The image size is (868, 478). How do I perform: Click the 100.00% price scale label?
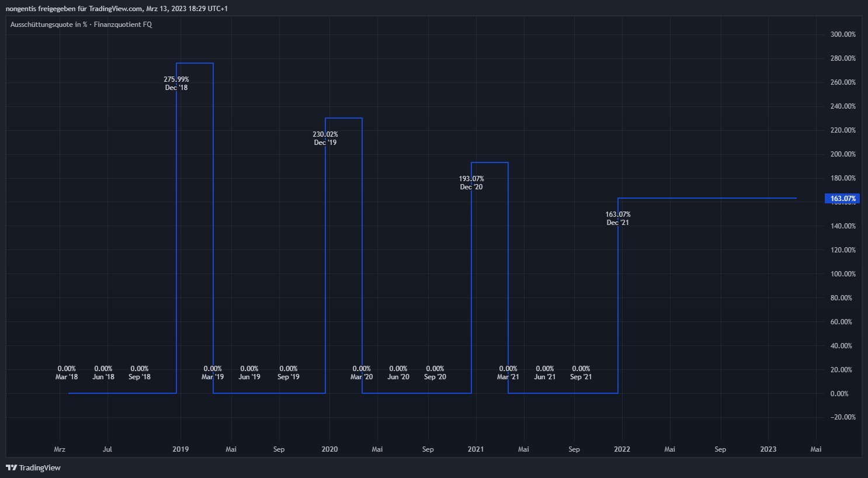click(x=843, y=274)
